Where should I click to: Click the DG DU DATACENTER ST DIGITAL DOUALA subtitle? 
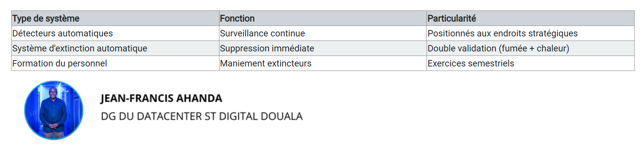coord(201,116)
